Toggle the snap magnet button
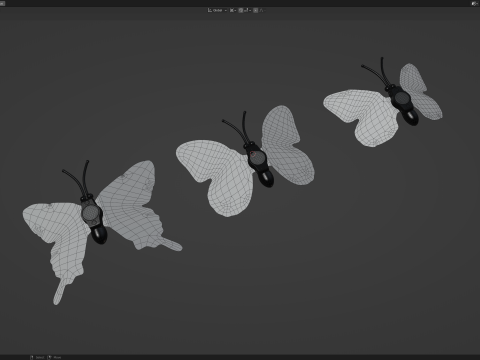The image size is (480, 360). 241,10
